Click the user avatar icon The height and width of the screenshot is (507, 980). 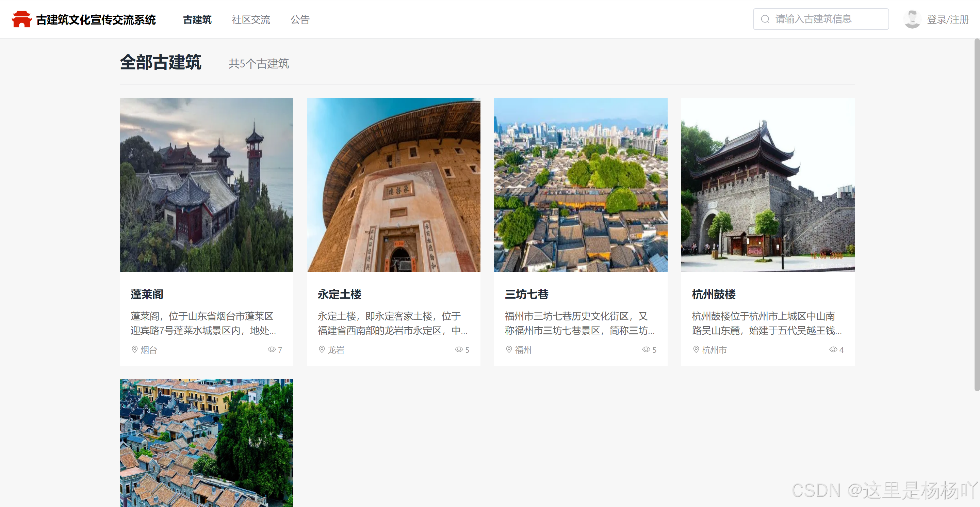click(x=912, y=19)
